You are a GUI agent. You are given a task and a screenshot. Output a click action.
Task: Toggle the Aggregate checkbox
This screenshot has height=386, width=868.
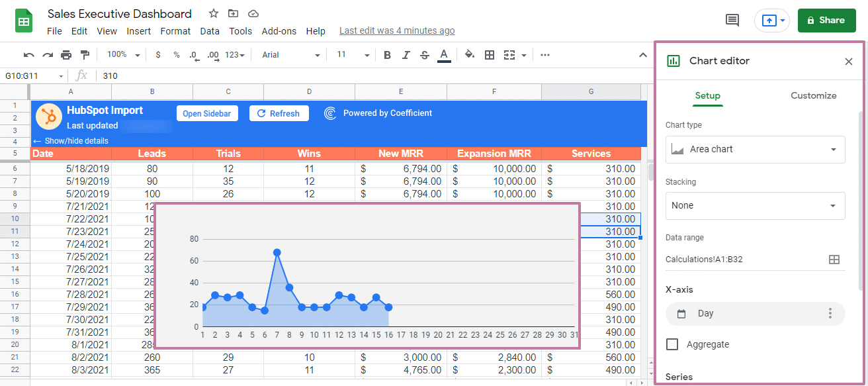pos(672,344)
